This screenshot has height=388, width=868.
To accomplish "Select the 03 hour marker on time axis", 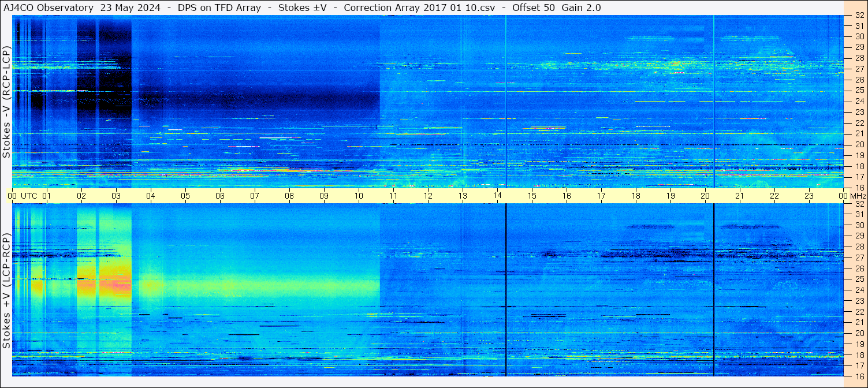I will [x=116, y=196].
